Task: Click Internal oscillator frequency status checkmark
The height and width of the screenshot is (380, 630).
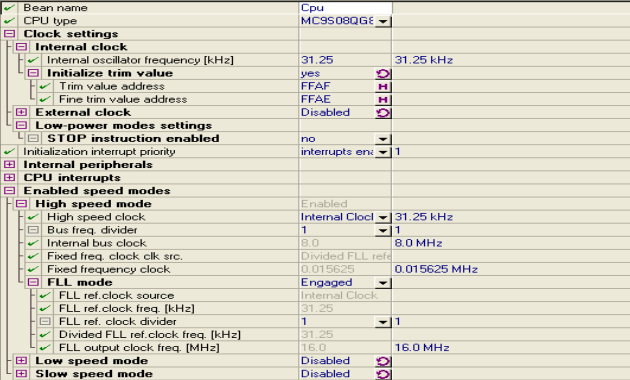Action: click(33, 60)
